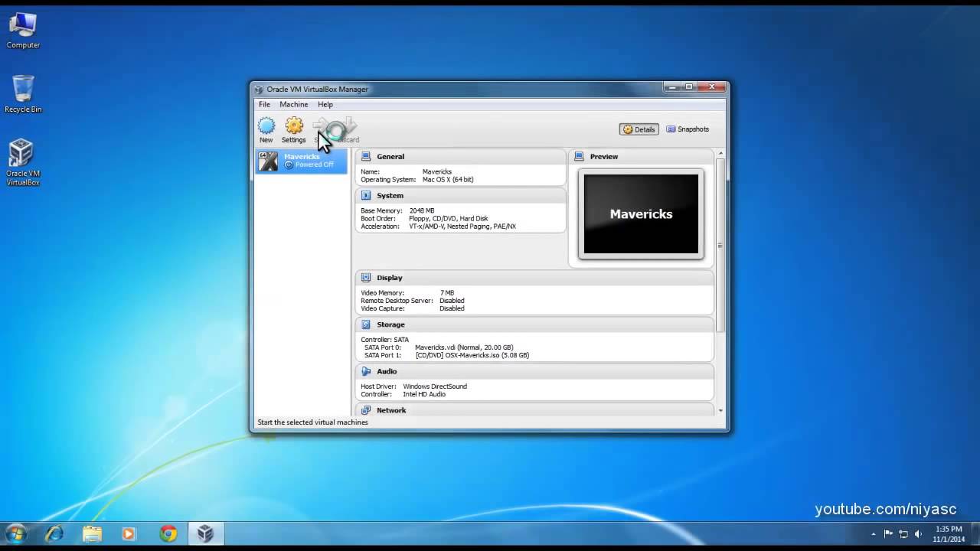
Task: Click the Windows DirectSound host driver text
Action: point(435,386)
